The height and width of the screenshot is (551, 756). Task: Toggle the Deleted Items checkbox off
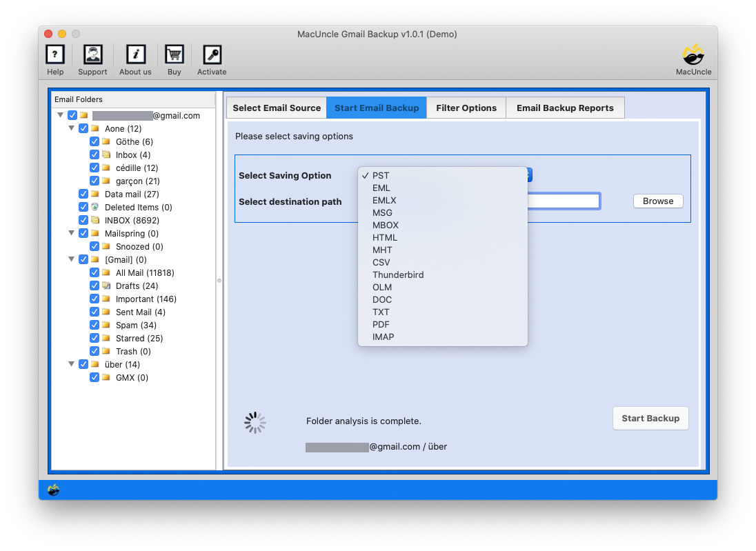83,207
